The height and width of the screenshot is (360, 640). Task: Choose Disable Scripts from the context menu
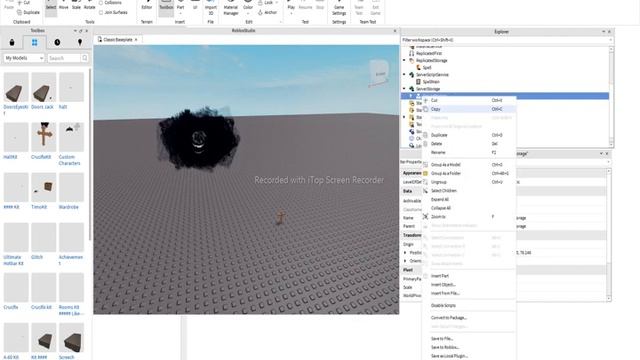[469, 305]
